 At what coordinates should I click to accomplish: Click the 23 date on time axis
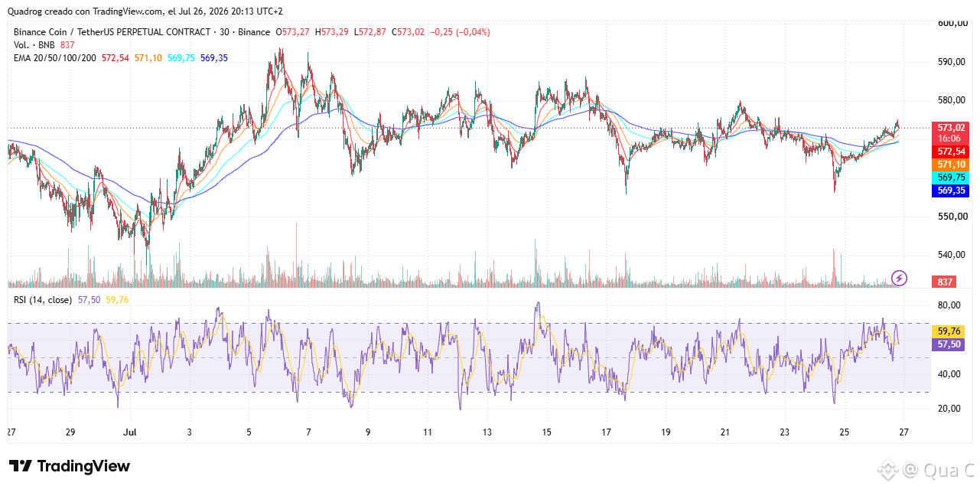click(x=784, y=432)
